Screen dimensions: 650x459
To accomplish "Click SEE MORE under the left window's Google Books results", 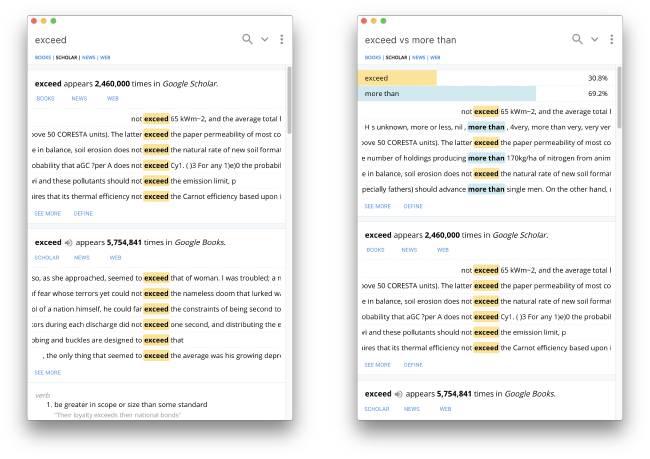I will coord(47,372).
